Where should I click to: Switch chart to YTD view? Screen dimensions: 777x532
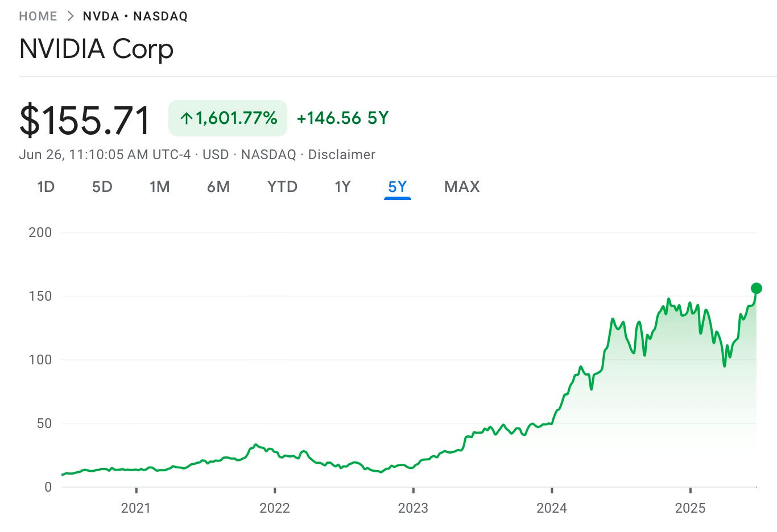coord(282,186)
